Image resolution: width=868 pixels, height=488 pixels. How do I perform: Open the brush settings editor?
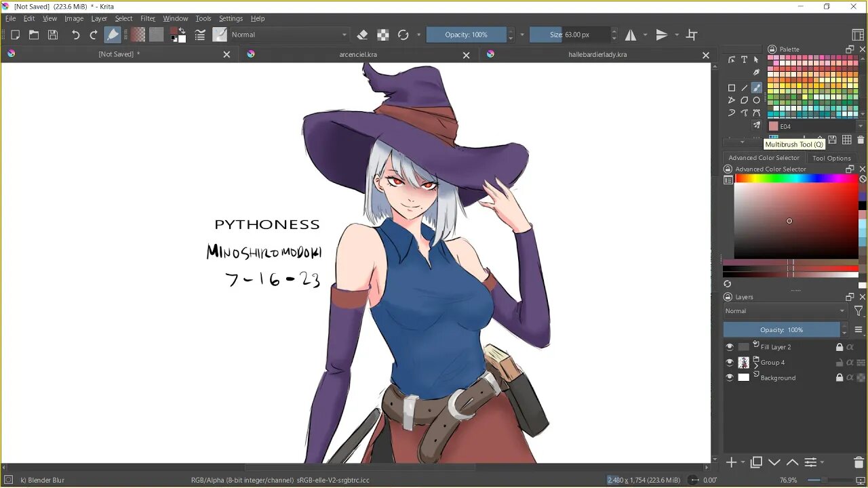(x=201, y=35)
